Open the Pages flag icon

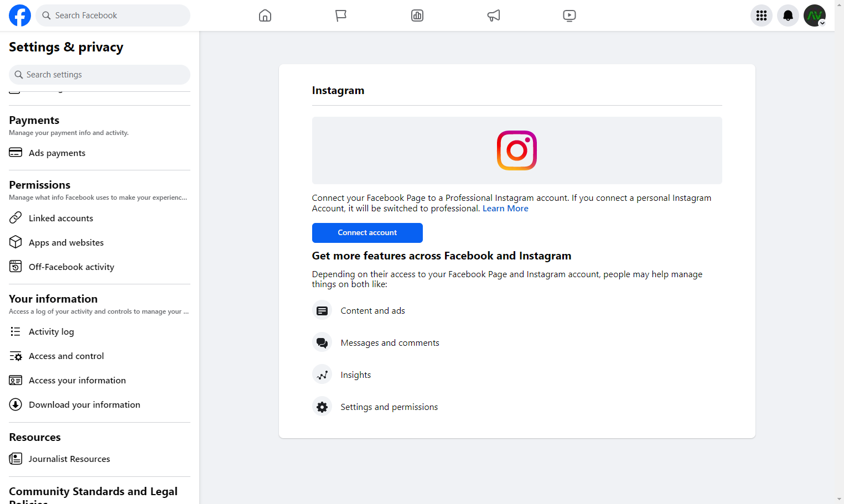341,15
